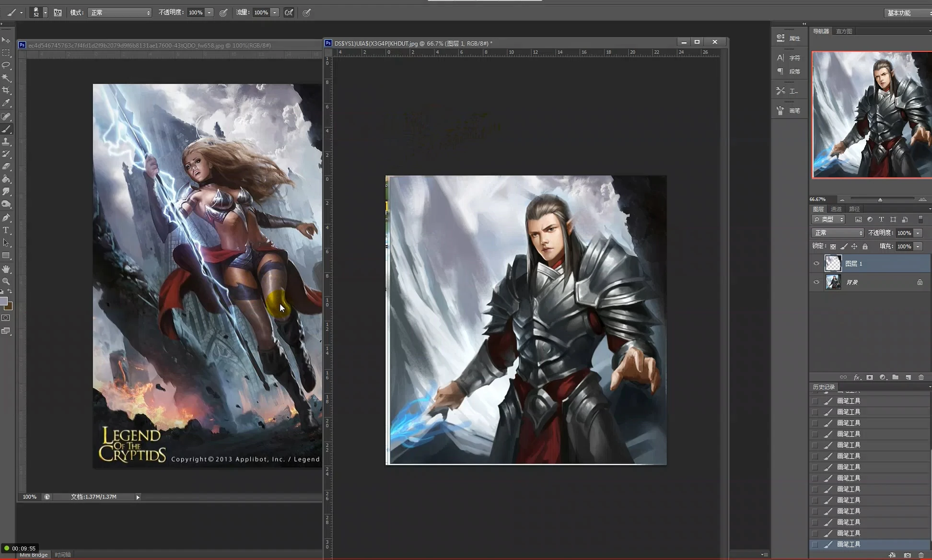Screen dimensions: 932x560
Task: Add a layer style with fx button
Action: 857,377
